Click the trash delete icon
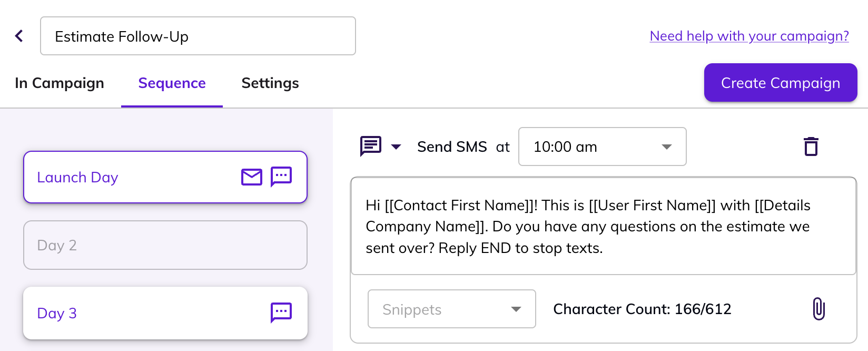868x351 pixels. click(811, 147)
